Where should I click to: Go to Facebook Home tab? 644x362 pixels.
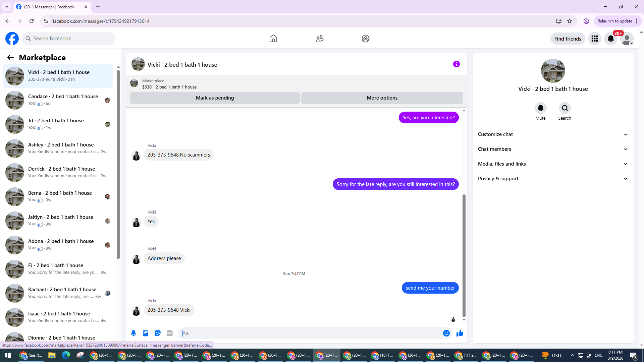point(273,39)
